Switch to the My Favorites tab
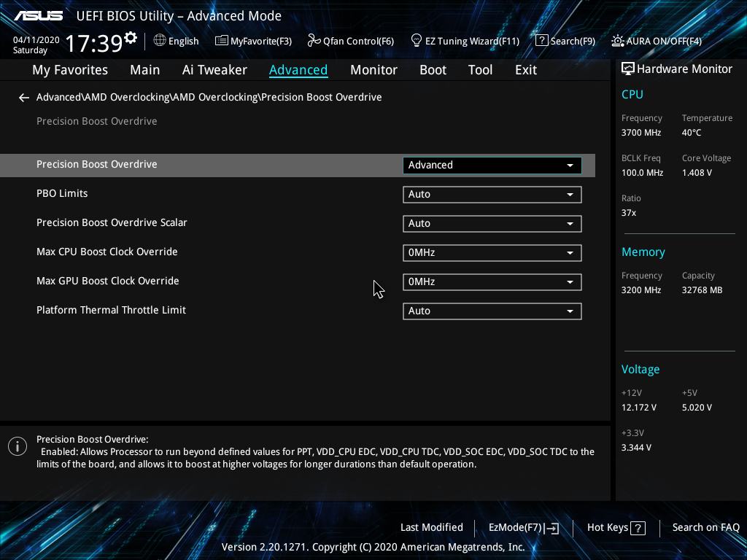This screenshot has height=560, width=747. point(70,70)
